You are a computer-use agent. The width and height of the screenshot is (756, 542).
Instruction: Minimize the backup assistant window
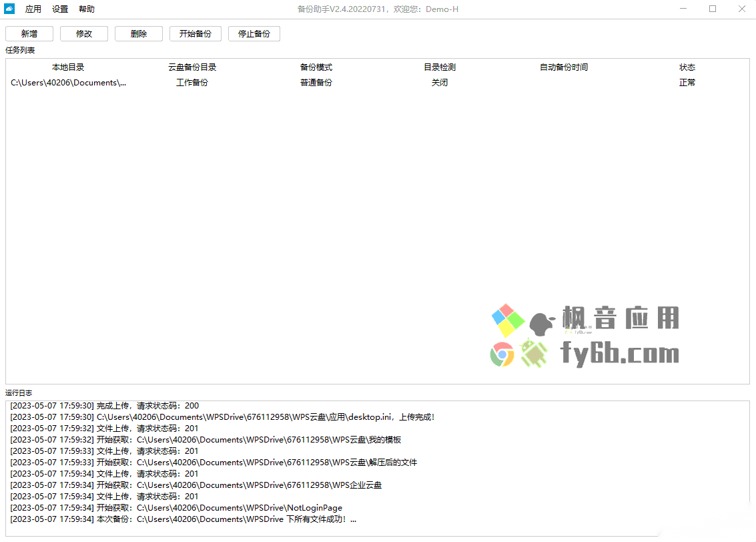point(683,9)
